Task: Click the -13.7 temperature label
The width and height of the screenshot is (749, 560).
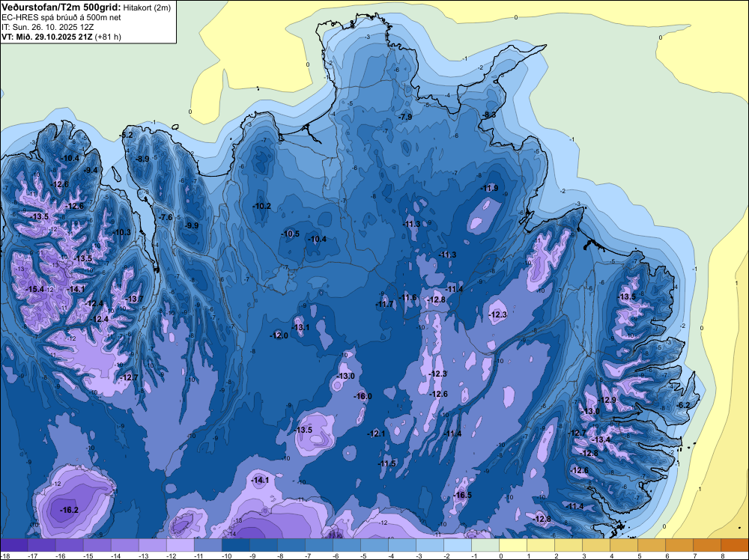Action: tap(134, 299)
